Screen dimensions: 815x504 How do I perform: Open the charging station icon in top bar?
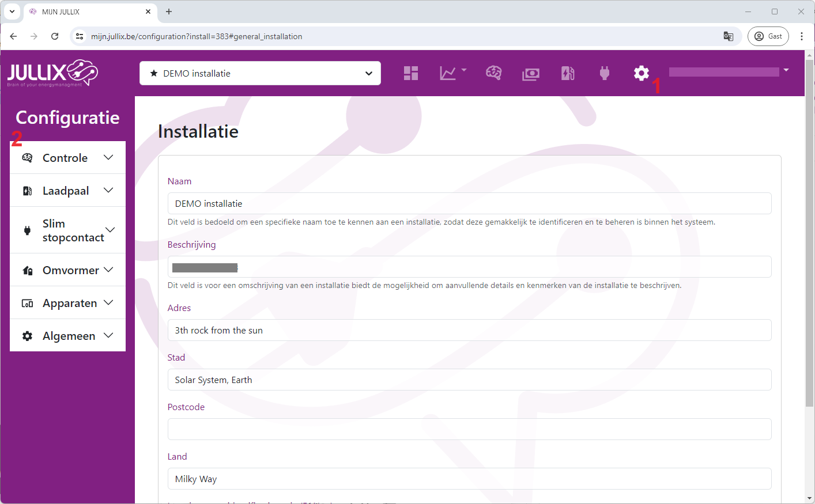coord(568,73)
